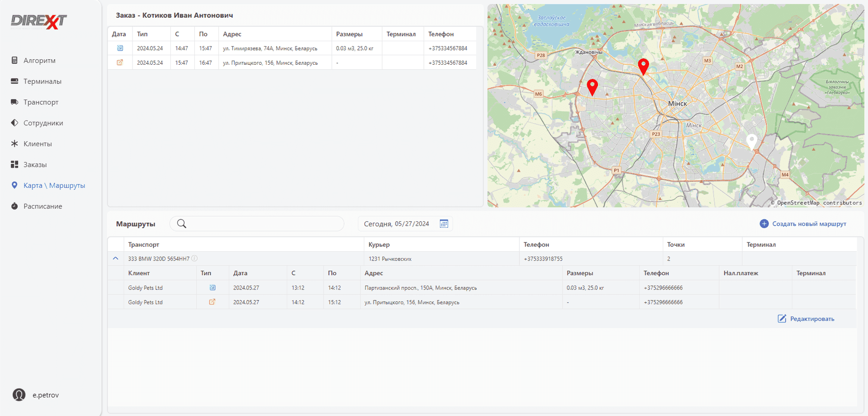This screenshot has width=868, height=416.
Task: Click type icon for ул. Тимирязева order row
Action: [120, 48]
